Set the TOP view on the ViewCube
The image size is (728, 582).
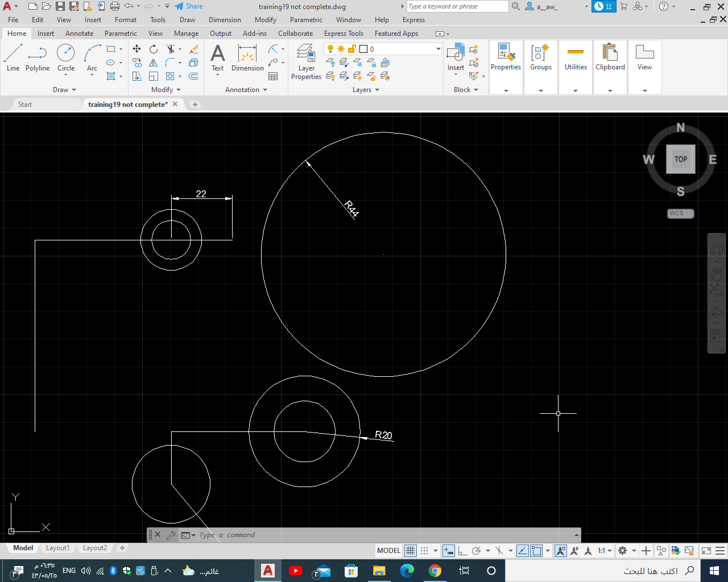click(680, 160)
